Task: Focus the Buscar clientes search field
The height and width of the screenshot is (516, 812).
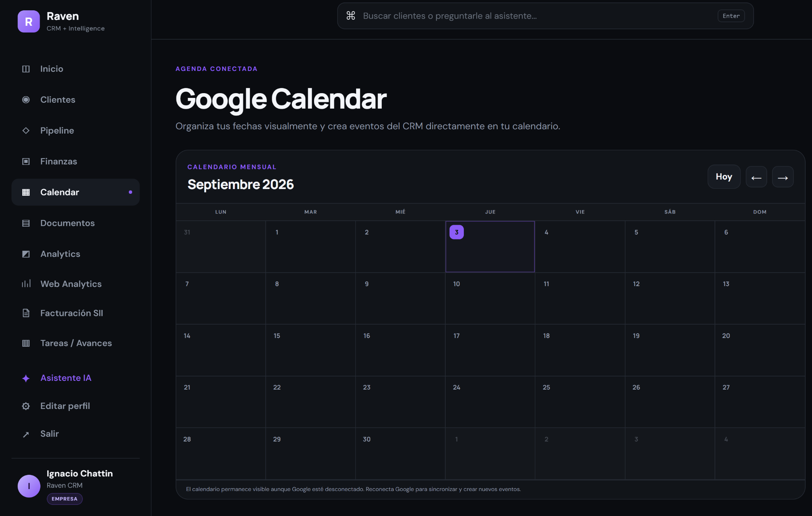Action: click(x=545, y=16)
